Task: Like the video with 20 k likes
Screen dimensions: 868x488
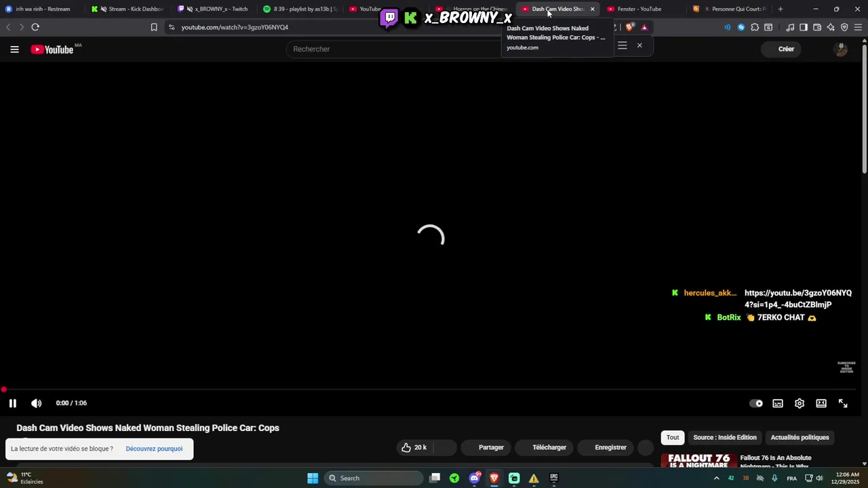Action: [414, 447]
